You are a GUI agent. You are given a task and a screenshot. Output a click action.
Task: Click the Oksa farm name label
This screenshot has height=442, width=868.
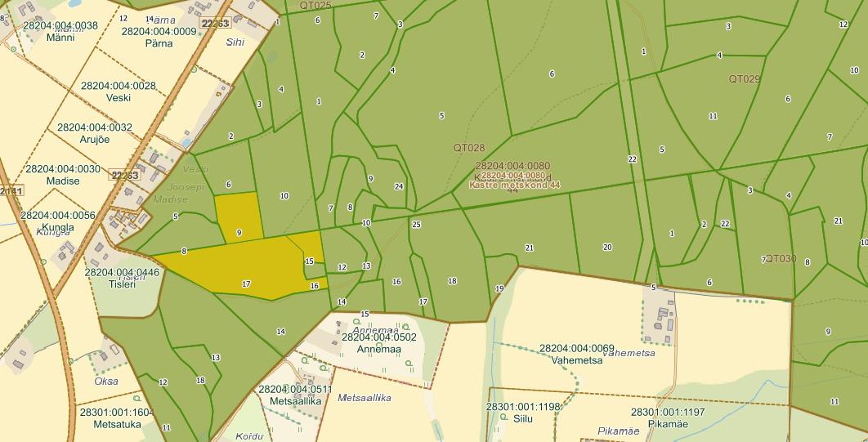[x=106, y=381]
